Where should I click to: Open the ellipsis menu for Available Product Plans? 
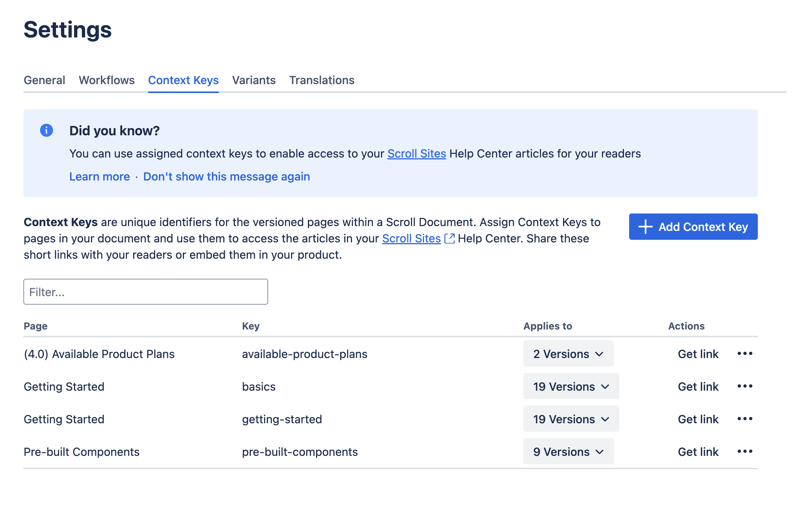click(x=745, y=354)
